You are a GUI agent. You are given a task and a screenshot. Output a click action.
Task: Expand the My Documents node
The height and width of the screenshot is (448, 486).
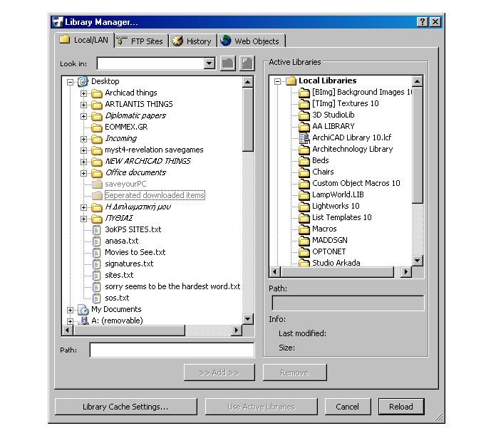click(70, 310)
